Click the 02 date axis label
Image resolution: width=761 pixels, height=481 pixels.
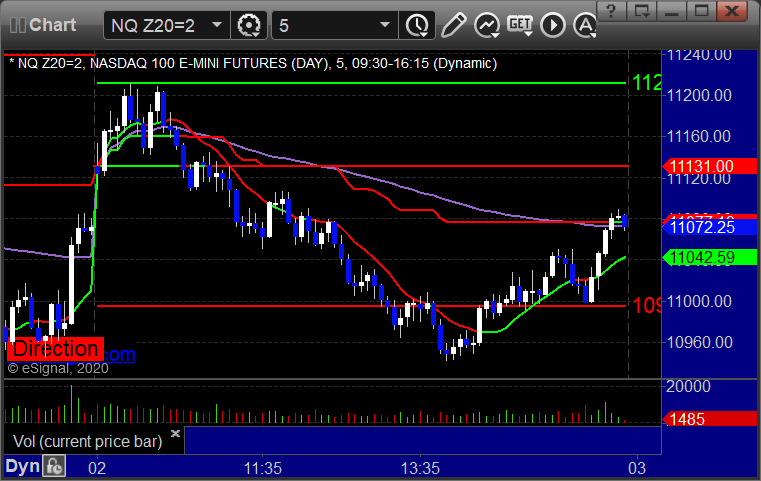(97, 468)
